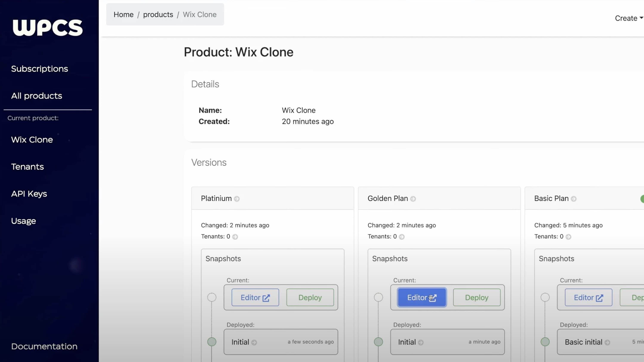Screen dimensions: 644x362
Task: Click the Home breadcrumb link
Action: coord(123,14)
